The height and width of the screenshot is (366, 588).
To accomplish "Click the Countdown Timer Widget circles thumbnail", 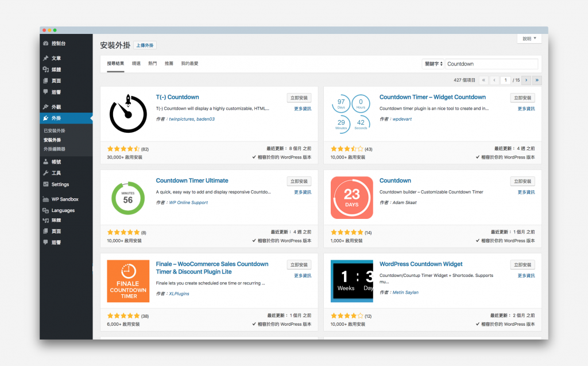I will click(352, 114).
